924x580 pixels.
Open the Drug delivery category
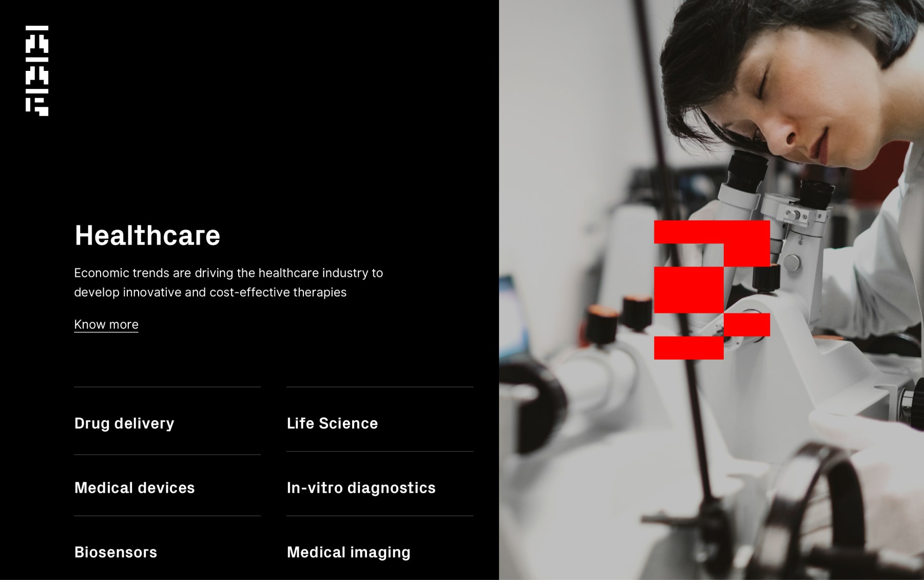[124, 423]
